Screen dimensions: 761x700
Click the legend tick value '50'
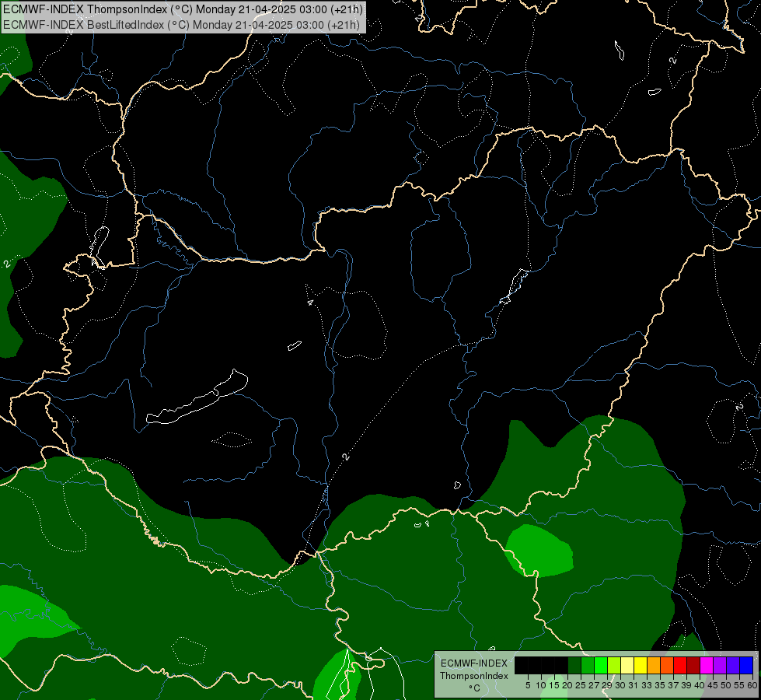click(x=726, y=685)
